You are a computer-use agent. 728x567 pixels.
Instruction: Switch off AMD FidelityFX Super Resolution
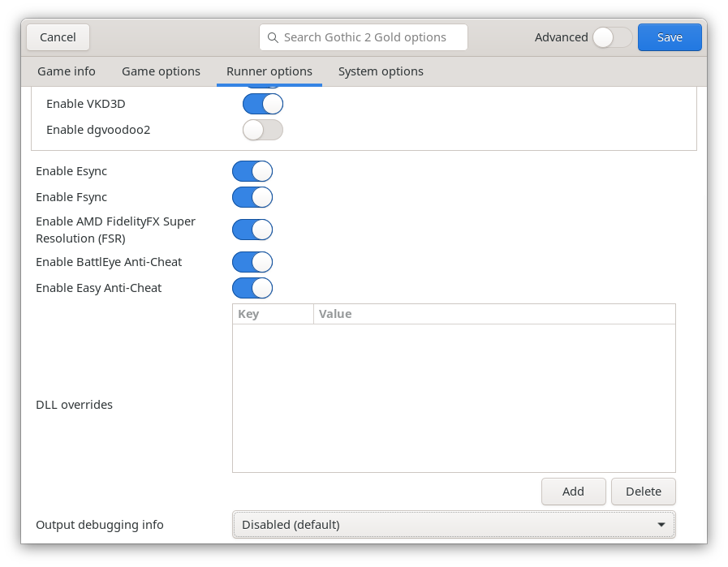(x=252, y=230)
